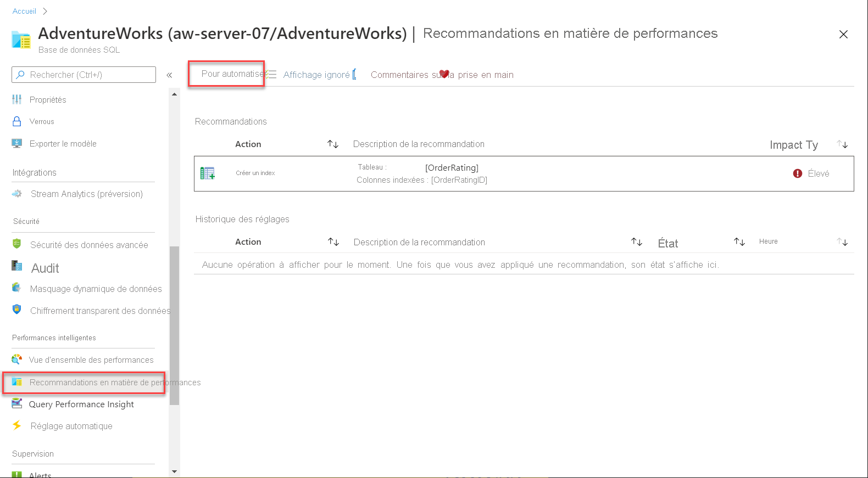Click the [OrderRating] table name
This screenshot has width=868, height=478.
[452, 167]
